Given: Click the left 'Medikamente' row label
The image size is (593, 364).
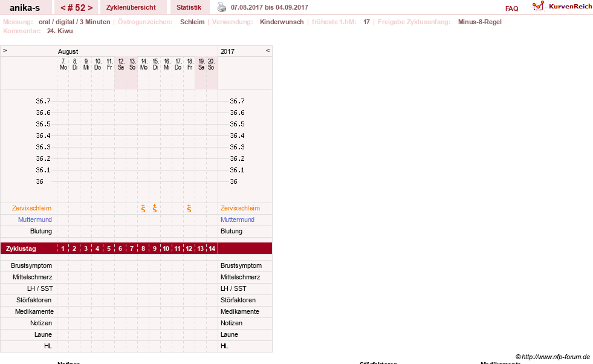Looking at the screenshot, I should 34,311.
